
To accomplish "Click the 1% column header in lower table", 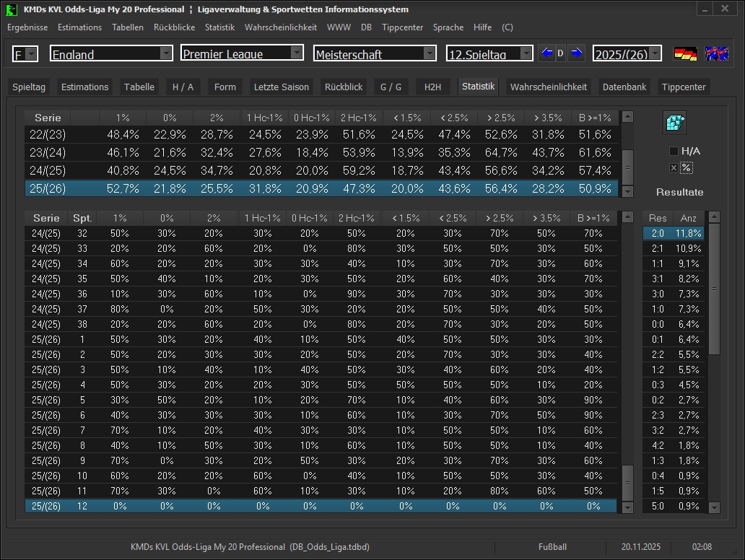I will point(120,218).
